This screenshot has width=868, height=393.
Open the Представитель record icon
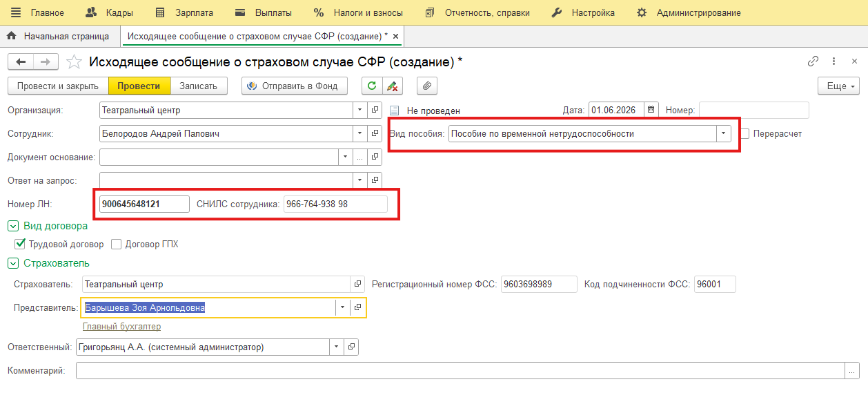click(x=357, y=307)
